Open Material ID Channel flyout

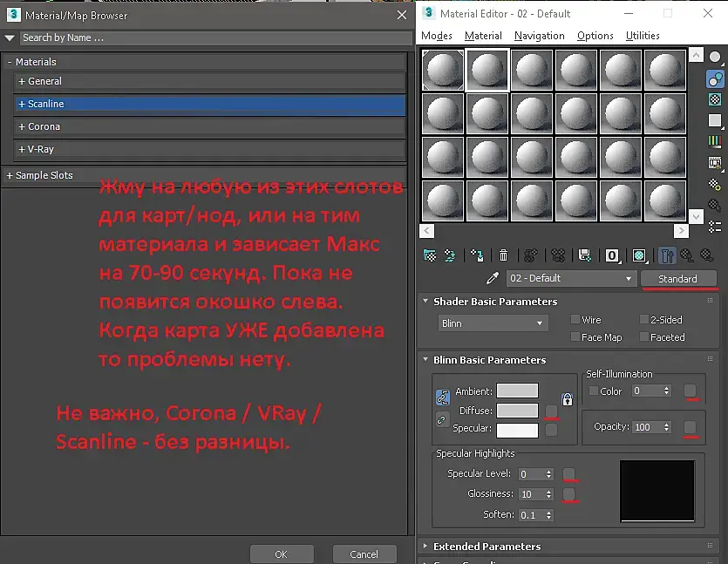coord(612,255)
